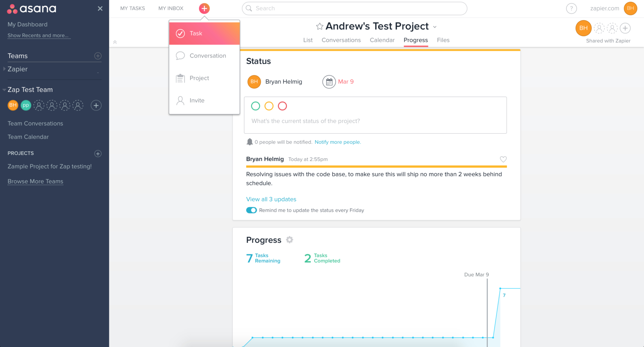Click the notification bell icon
This screenshot has width=644, height=347.
(250, 142)
